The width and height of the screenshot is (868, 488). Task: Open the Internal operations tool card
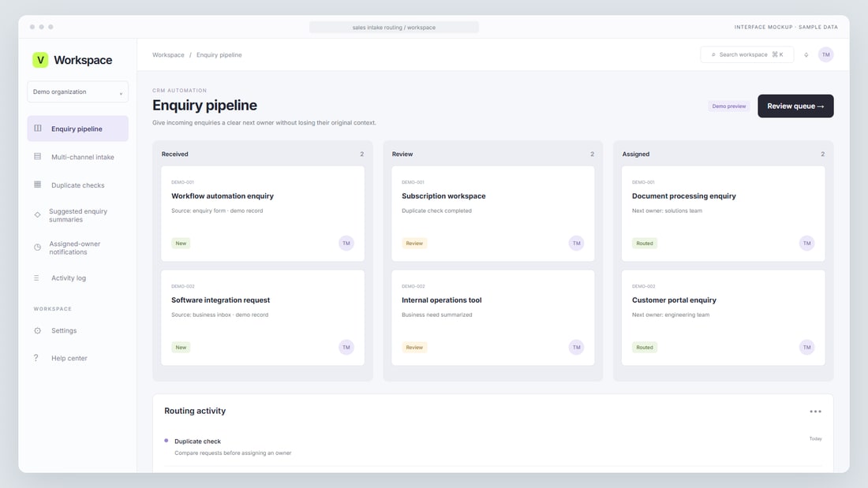click(492, 318)
